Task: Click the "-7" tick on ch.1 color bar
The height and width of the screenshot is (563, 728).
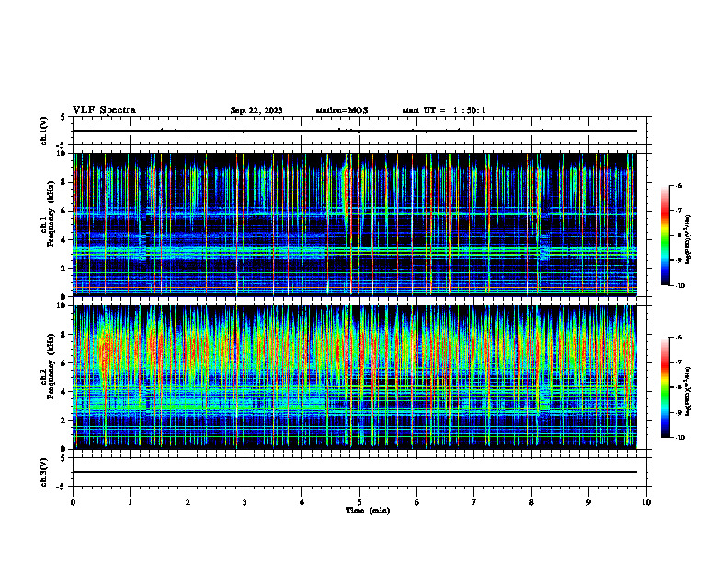Action: [678, 211]
